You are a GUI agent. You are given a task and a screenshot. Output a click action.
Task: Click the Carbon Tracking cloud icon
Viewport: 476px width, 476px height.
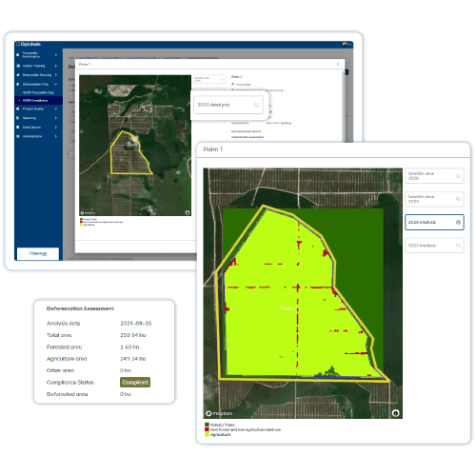point(18,66)
